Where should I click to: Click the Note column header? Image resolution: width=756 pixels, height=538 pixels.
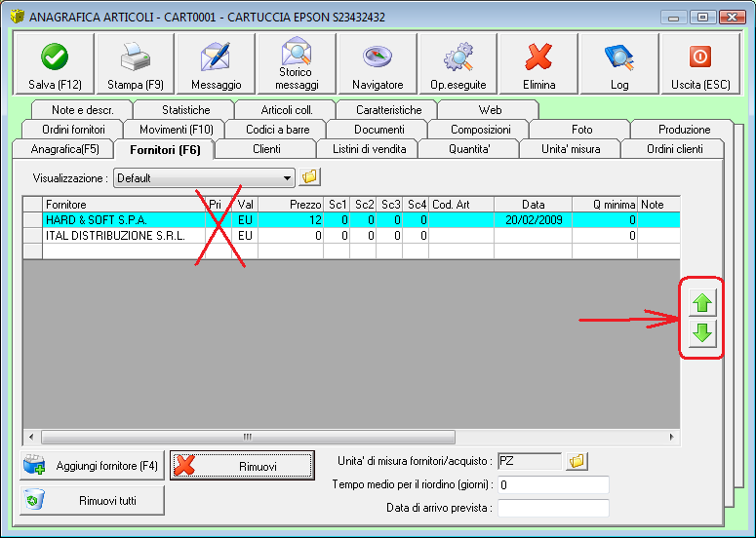(x=659, y=205)
